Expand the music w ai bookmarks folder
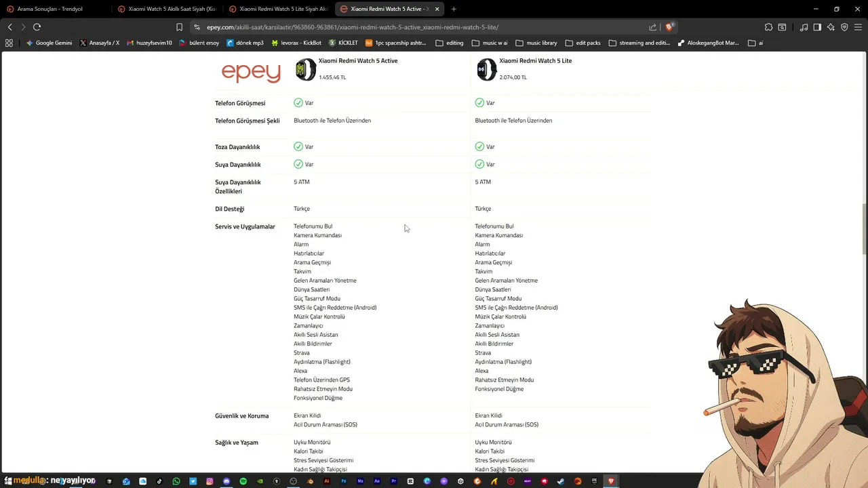 [490, 43]
